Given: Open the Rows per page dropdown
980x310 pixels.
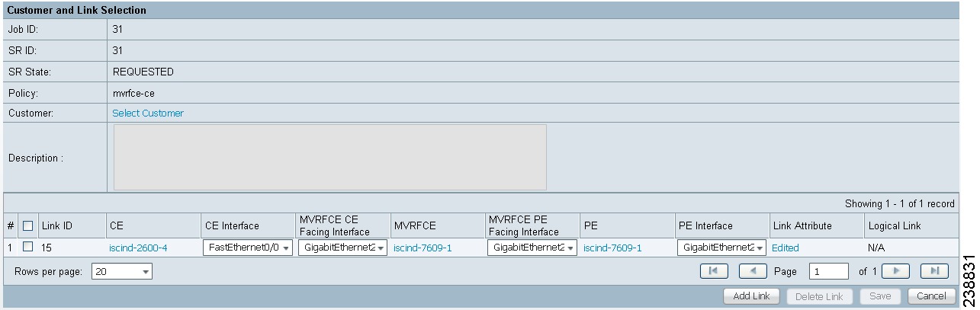Looking at the screenshot, I should pos(122,271).
